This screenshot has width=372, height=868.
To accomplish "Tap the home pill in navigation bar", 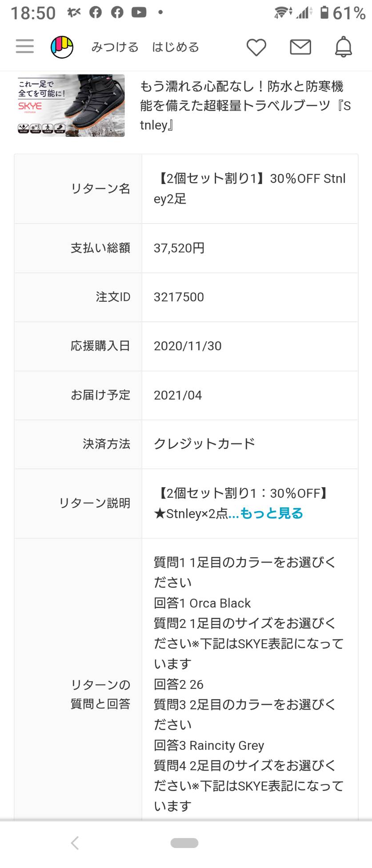I will 184,843.
